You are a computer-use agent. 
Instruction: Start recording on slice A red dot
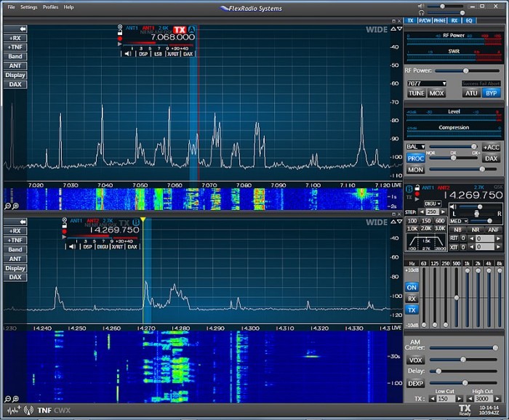pyautogui.click(x=120, y=39)
